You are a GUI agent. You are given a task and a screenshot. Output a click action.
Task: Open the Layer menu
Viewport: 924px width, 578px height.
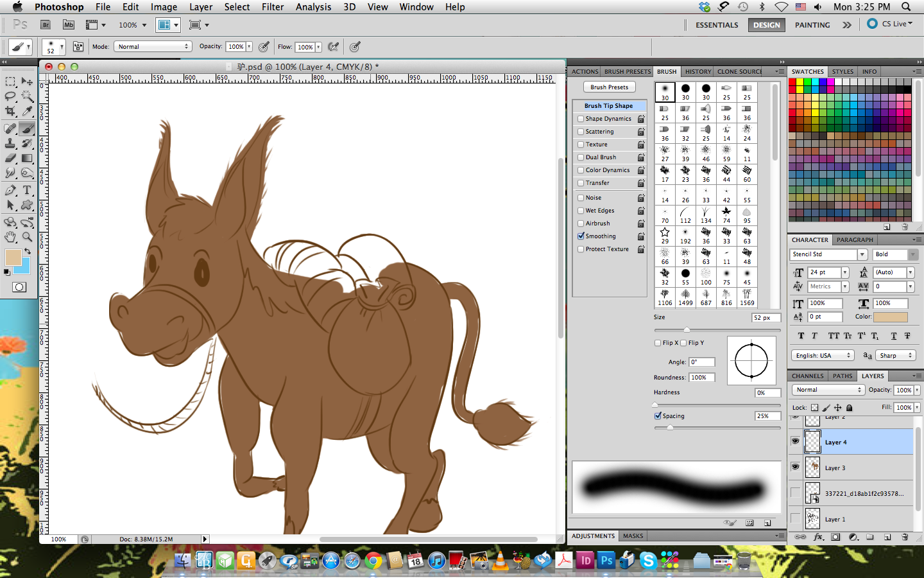click(x=201, y=7)
